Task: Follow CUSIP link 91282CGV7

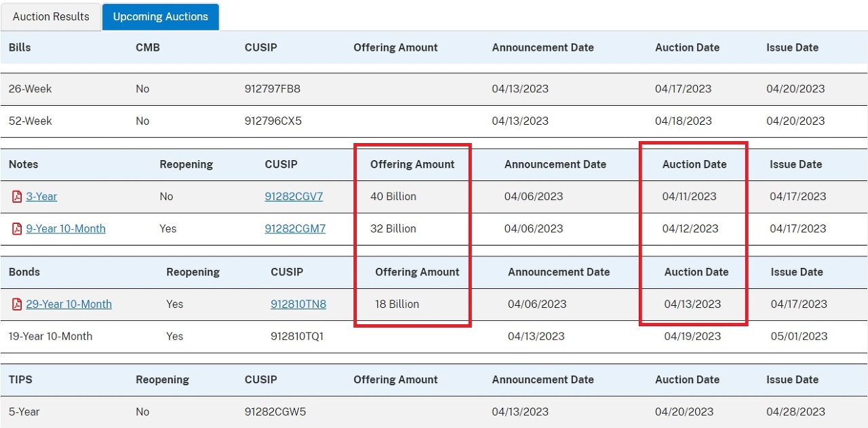Action: coord(294,197)
